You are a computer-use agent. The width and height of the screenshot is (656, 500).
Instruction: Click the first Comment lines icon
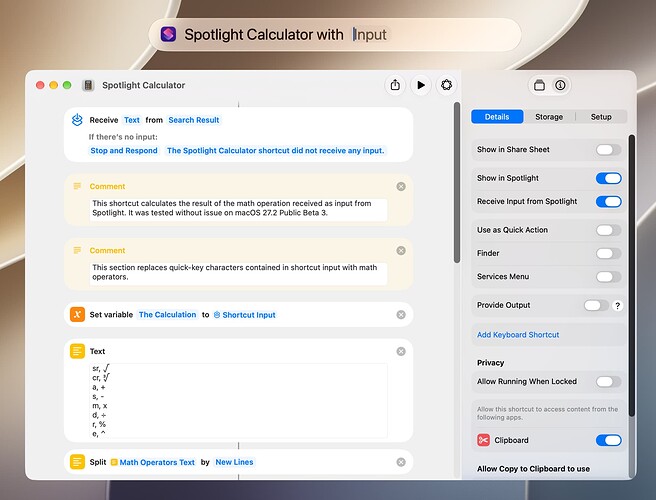[x=77, y=186]
